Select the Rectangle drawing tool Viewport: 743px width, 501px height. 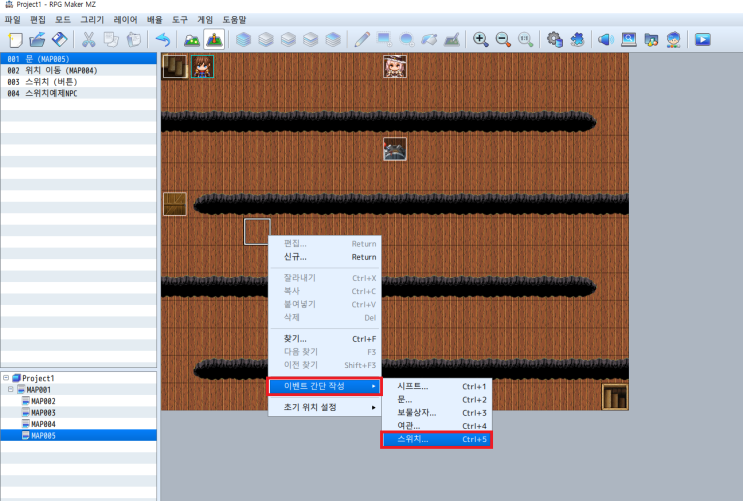pos(384,40)
